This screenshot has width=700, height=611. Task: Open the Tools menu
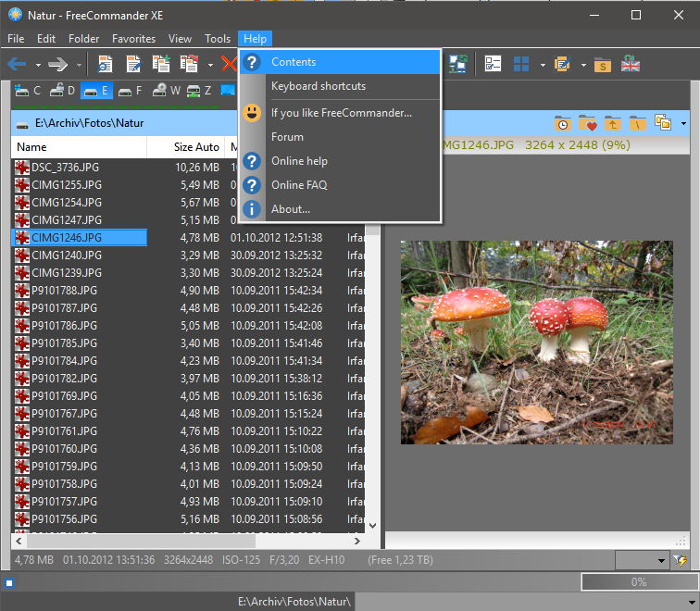point(218,39)
